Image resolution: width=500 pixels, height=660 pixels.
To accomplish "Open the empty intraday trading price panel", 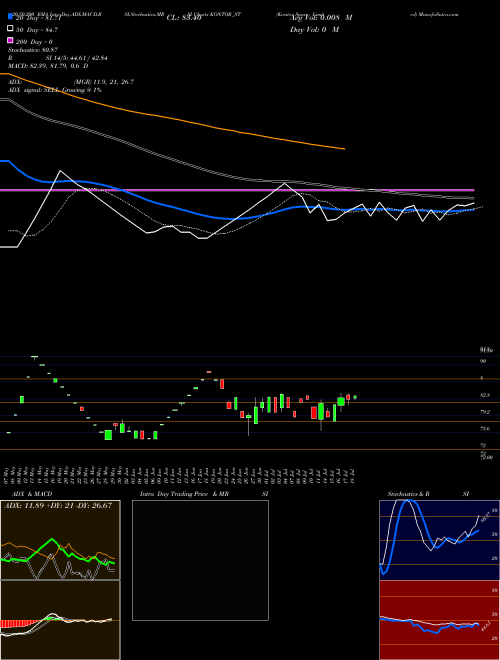I will pos(200,560).
